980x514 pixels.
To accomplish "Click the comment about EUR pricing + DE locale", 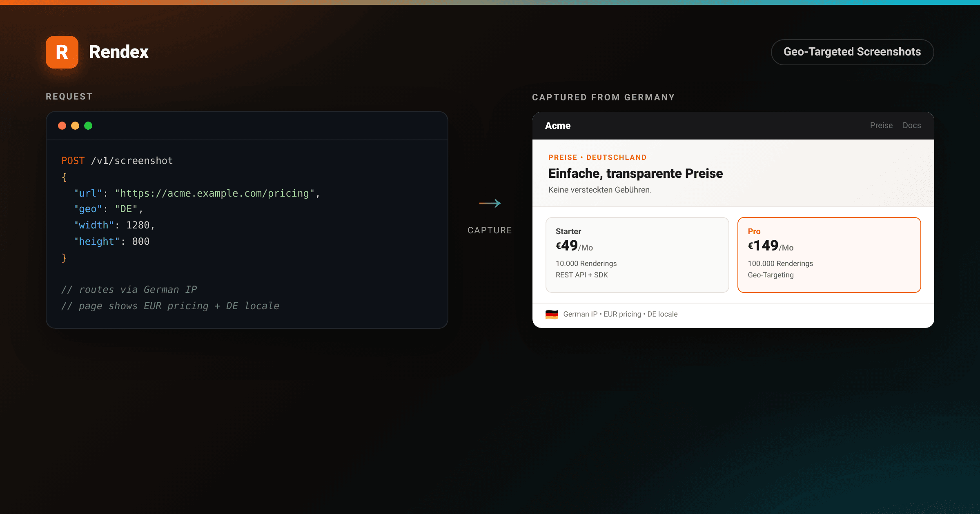I will [170, 306].
